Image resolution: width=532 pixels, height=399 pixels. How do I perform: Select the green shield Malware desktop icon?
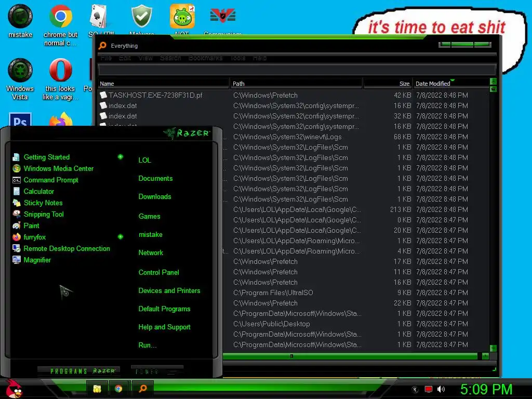point(141,16)
